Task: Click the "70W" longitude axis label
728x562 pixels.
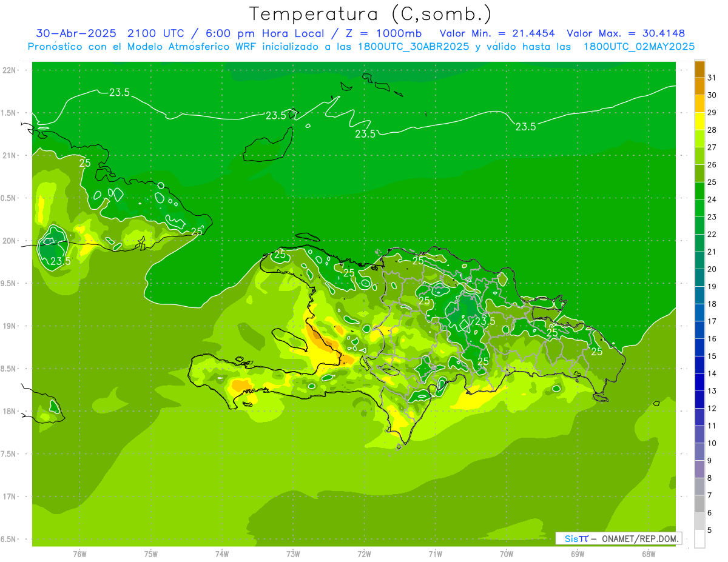Action: point(507,554)
